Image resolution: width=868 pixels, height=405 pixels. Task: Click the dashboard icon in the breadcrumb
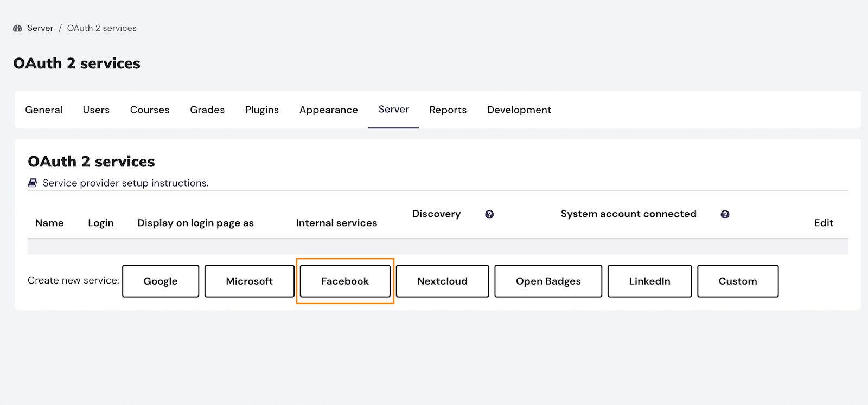[x=17, y=28]
